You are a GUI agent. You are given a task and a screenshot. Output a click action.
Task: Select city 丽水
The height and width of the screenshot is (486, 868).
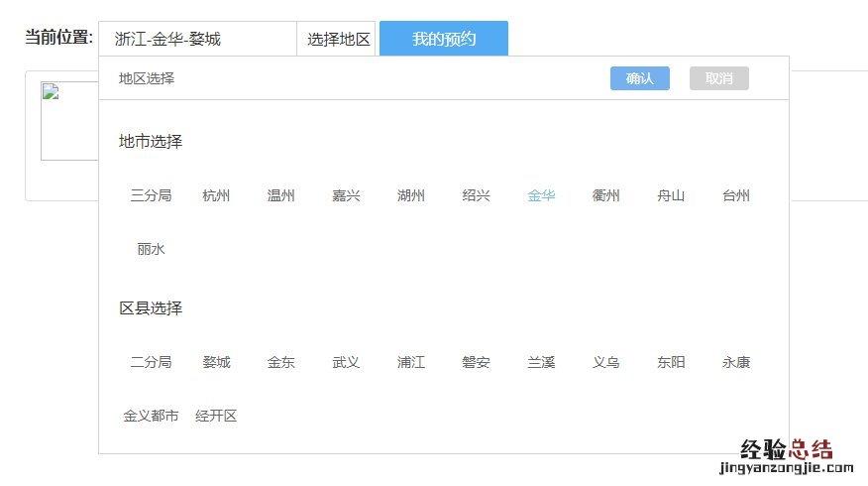[x=151, y=249]
